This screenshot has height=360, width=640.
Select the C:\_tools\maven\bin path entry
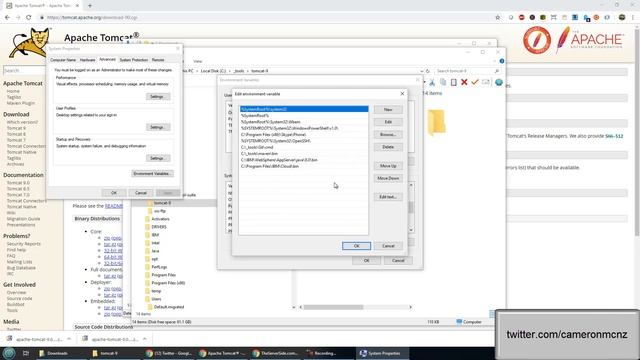click(x=304, y=153)
